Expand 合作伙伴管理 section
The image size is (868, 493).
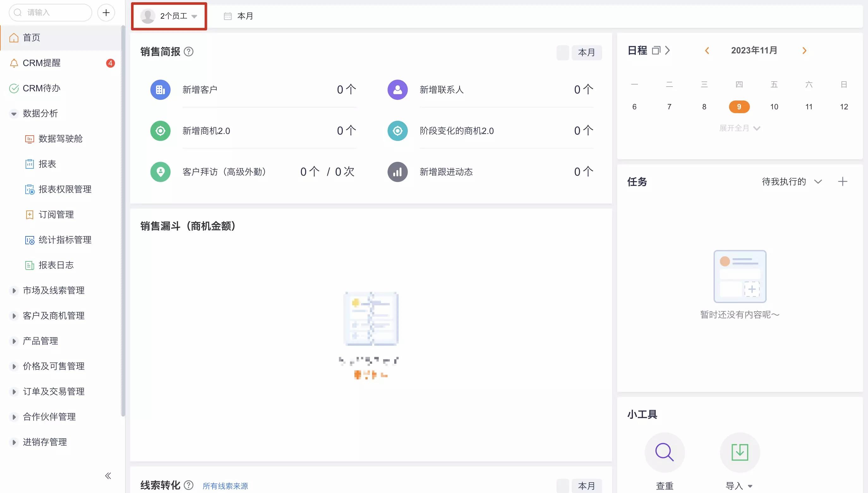tap(14, 417)
